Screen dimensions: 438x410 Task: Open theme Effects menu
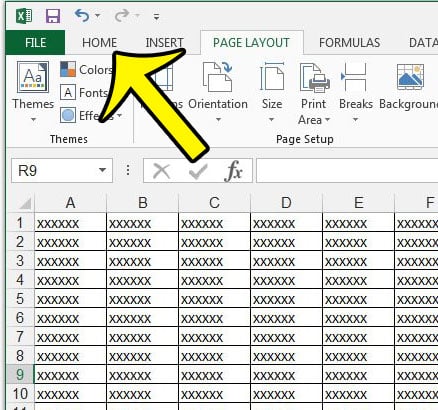[91, 115]
